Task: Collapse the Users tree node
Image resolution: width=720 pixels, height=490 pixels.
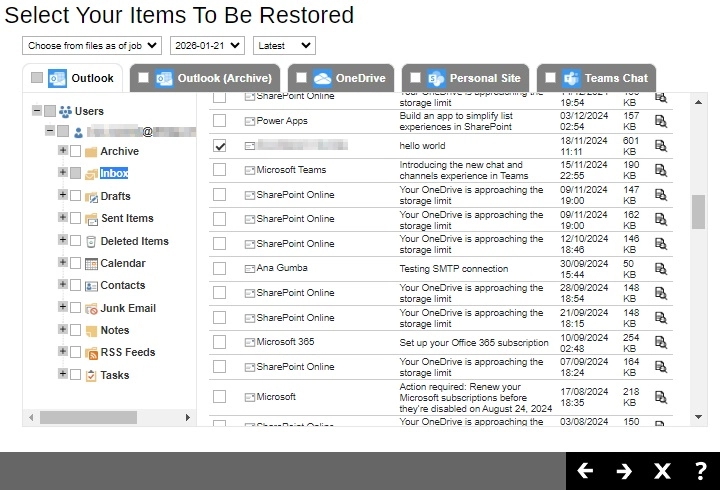Action: point(37,110)
